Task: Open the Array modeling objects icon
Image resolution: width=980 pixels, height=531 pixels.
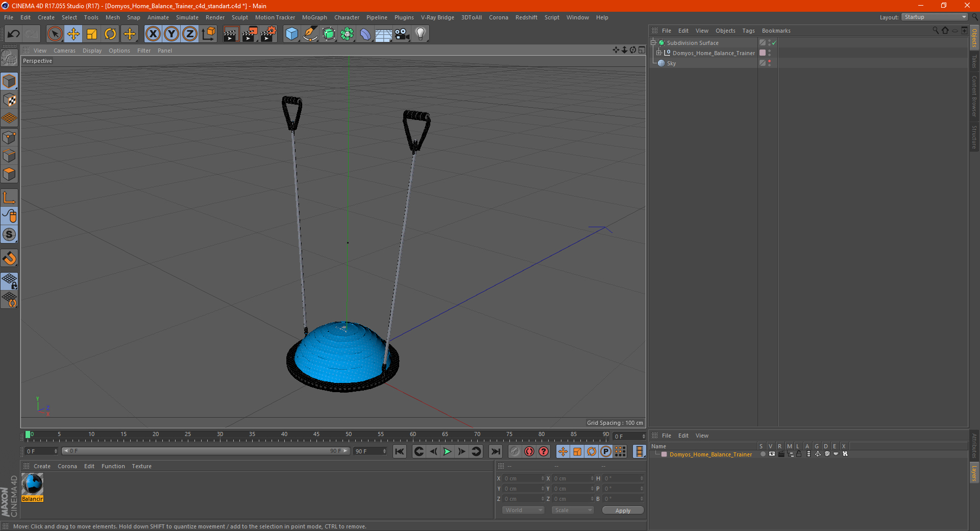Action: [347, 34]
